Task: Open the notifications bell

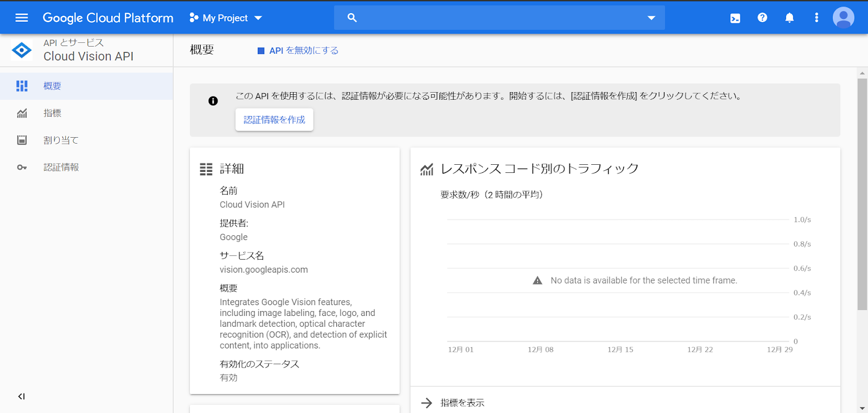Action: tap(789, 18)
